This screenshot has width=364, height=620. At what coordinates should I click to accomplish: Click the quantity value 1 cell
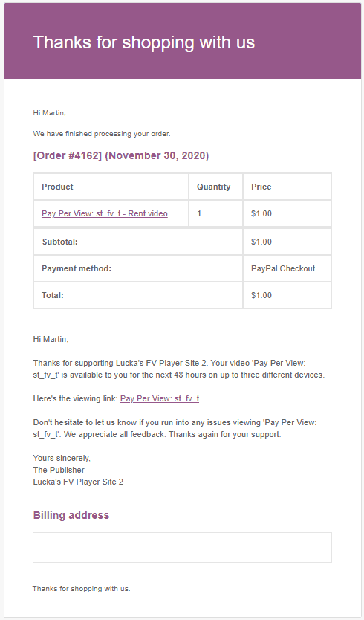point(215,213)
